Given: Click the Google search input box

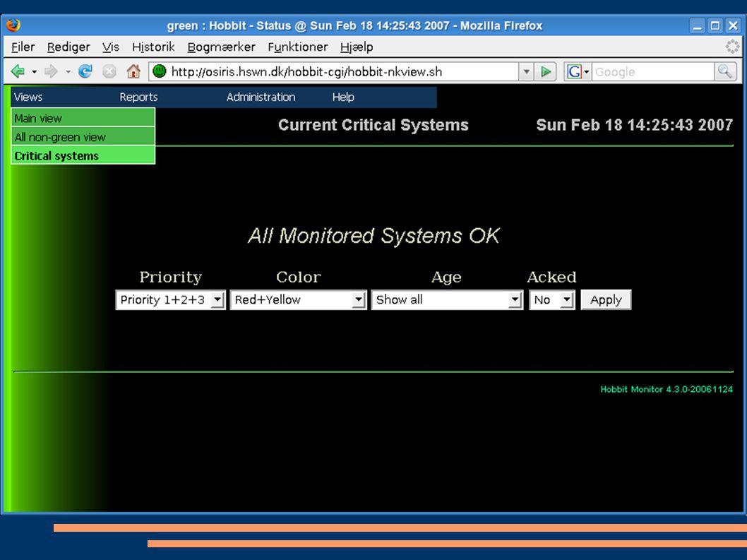Looking at the screenshot, I should coord(652,72).
